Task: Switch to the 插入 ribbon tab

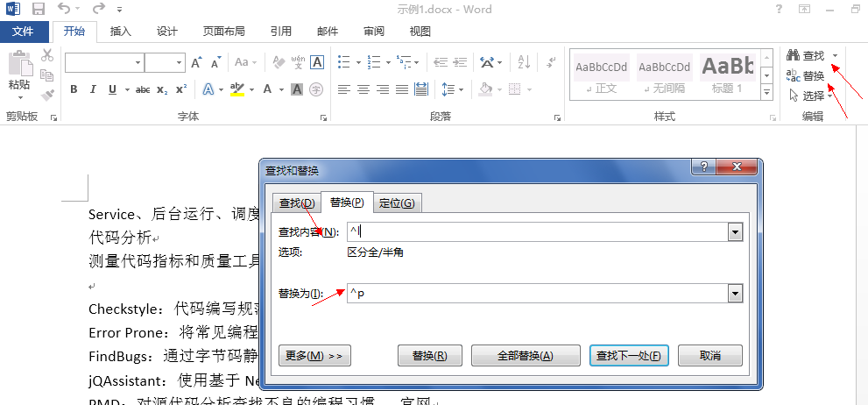Action: (120, 31)
